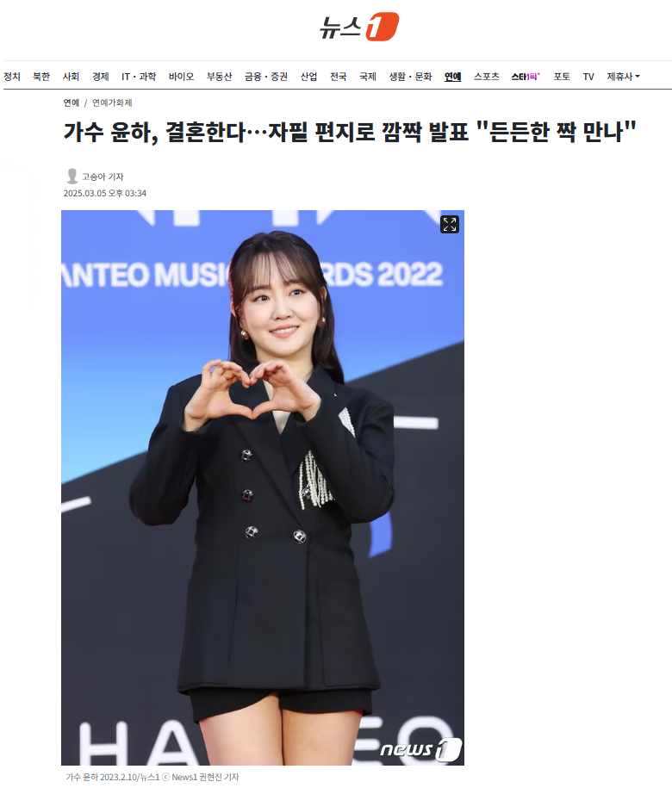Click the News1 logo at top
Screen dimensions: 672x788
coord(359,27)
